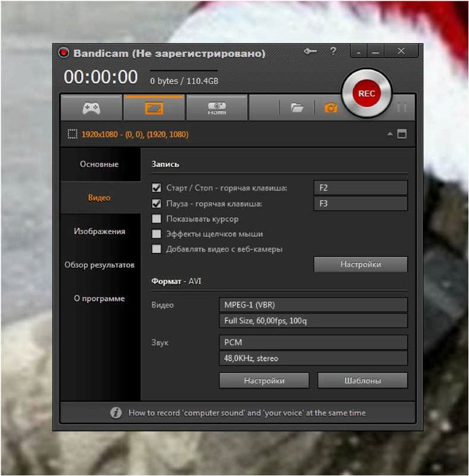
Task: Take a screenshot with the camera icon
Action: pyautogui.click(x=331, y=107)
